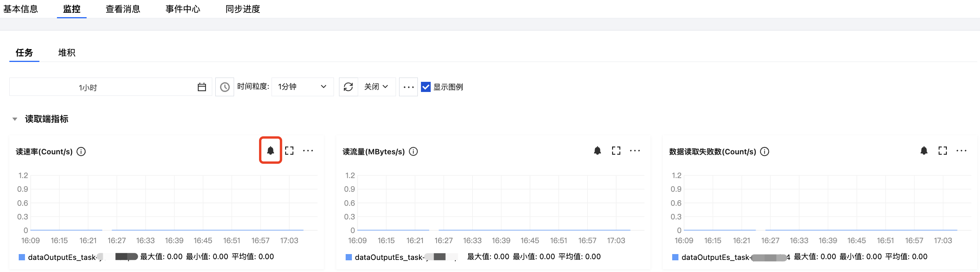Click info icon next to 数据读取失败数(Count/s)
Image resolution: width=980 pixels, height=272 pixels.
click(765, 152)
